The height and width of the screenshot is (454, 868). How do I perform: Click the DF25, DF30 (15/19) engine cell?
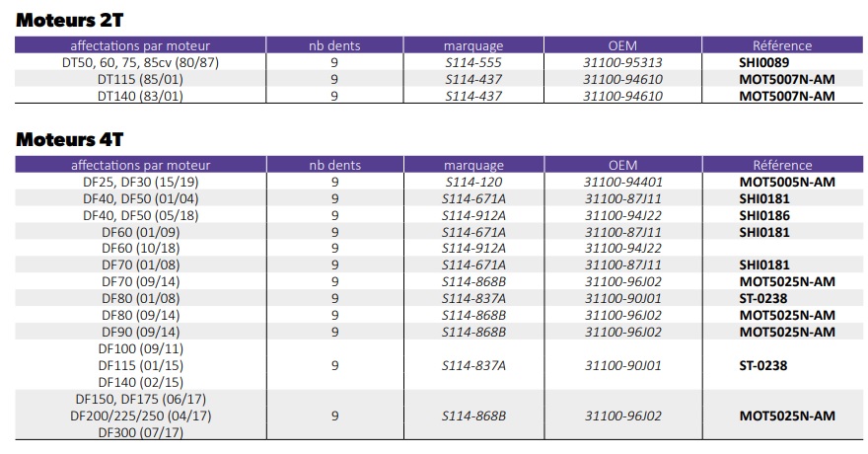coord(140,182)
